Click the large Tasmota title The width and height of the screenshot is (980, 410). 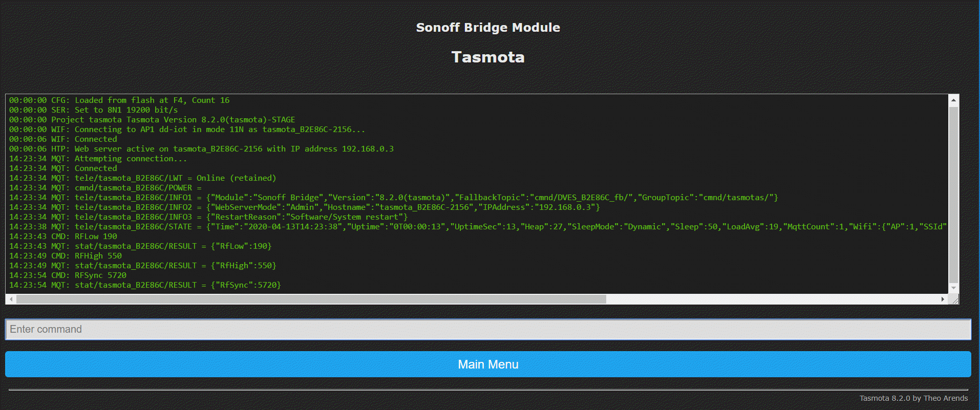tap(487, 57)
